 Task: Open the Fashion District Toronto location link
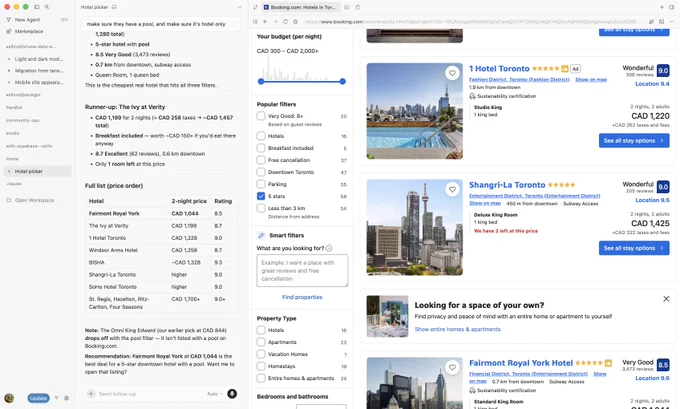point(519,80)
